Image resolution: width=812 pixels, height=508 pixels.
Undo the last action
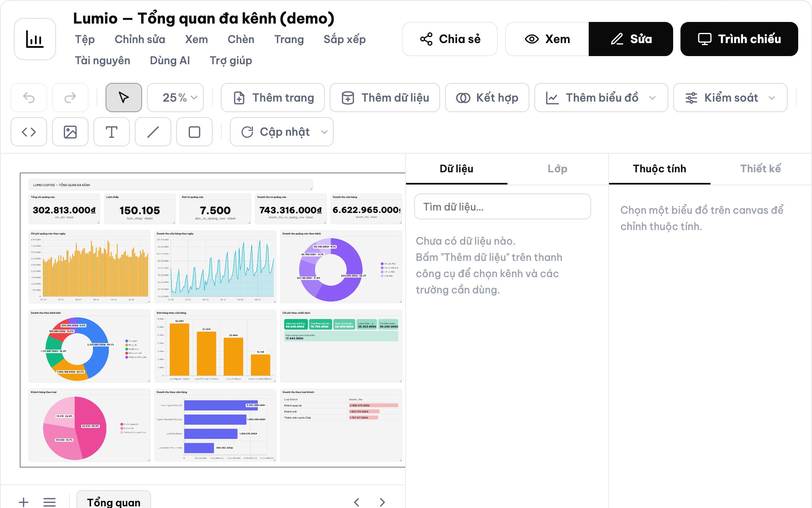pos(29,98)
